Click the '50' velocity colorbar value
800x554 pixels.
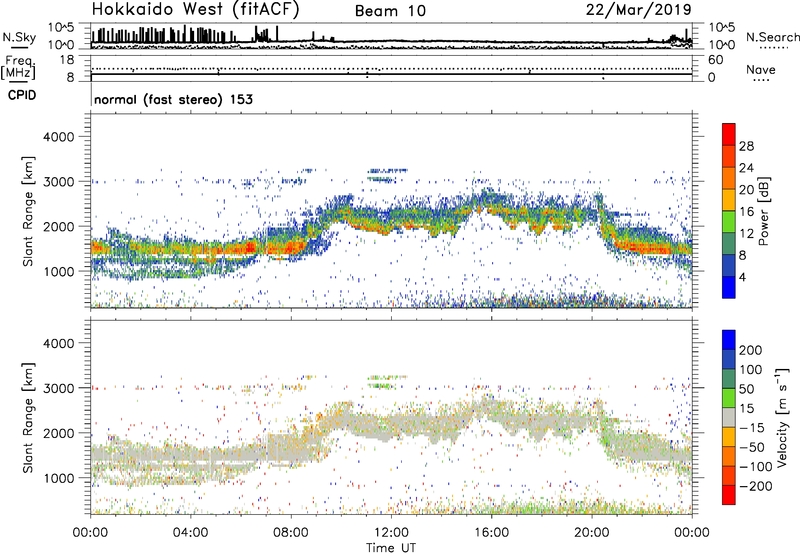[746, 389]
